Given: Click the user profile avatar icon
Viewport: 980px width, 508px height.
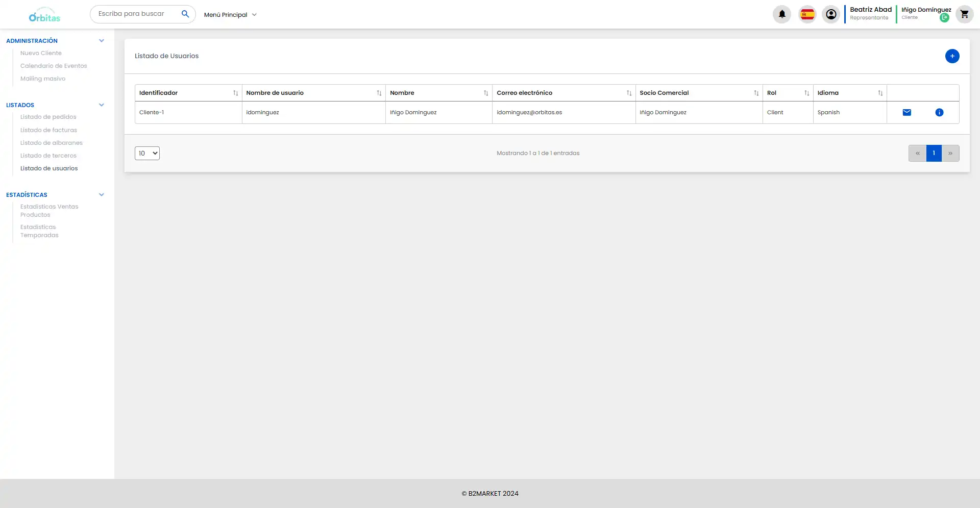Looking at the screenshot, I should 831,14.
